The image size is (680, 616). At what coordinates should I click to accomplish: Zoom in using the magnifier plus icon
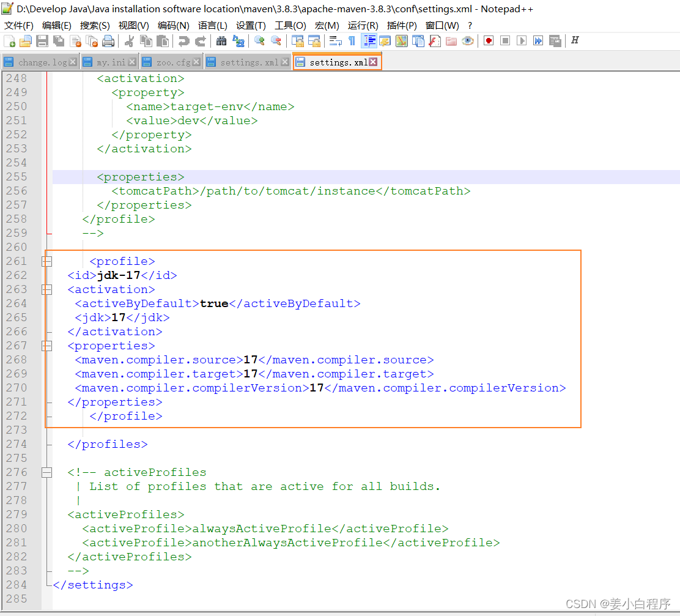coord(259,41)
